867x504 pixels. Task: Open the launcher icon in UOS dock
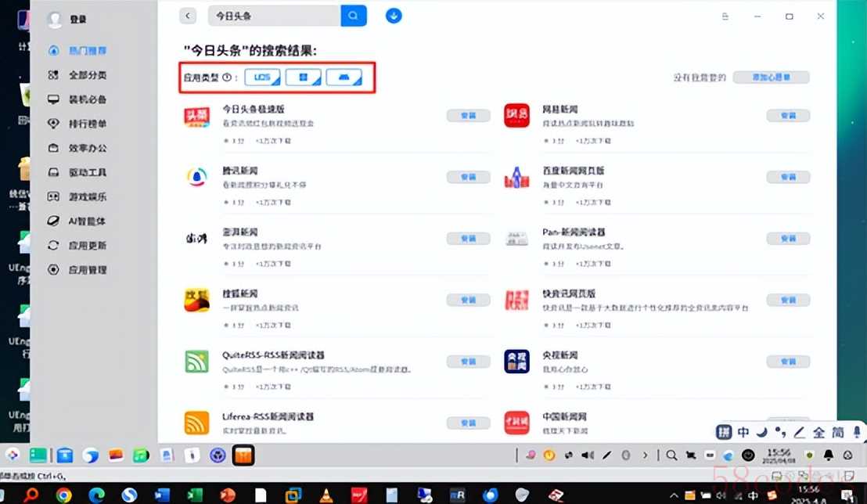[13, 455]
